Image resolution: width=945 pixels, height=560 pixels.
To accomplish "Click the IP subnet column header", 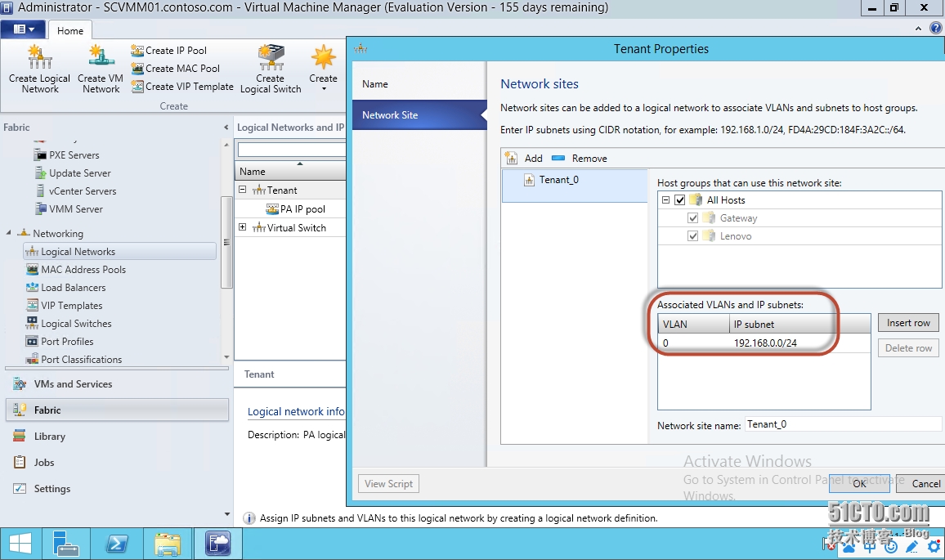I will click(x=800, y=325).
